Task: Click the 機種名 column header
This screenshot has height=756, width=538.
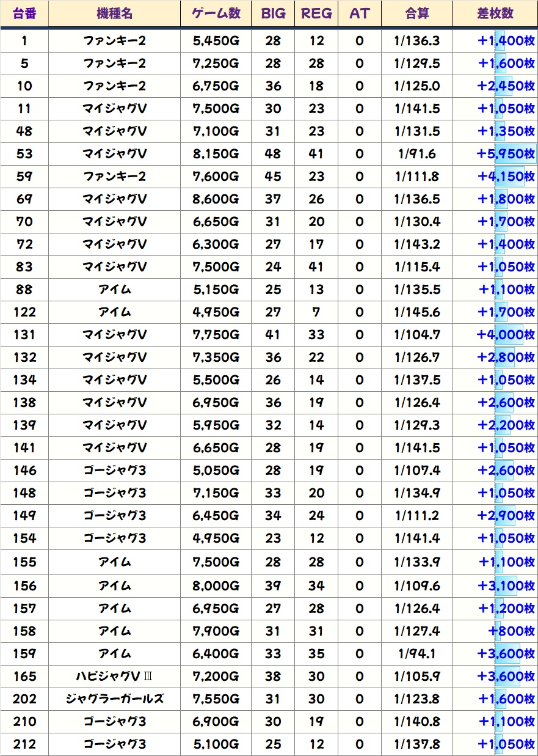Action: tap(114, 14)
